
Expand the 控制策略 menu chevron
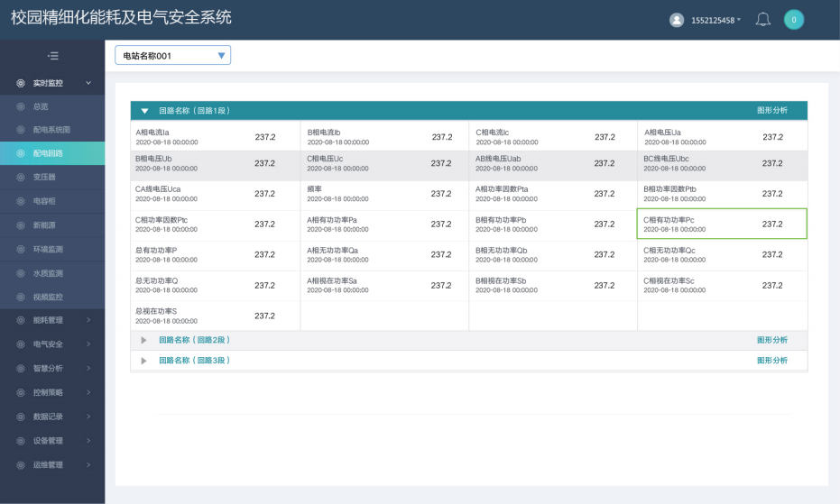[88, 393]
